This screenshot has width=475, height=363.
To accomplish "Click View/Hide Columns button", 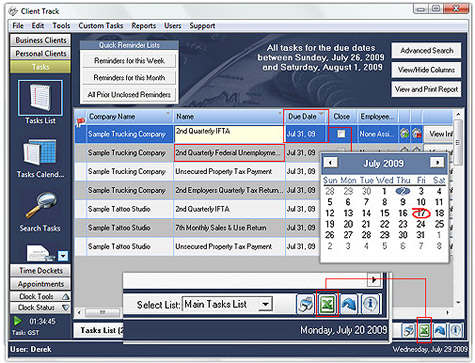I will pyautogui.click(x=426, y=70).
